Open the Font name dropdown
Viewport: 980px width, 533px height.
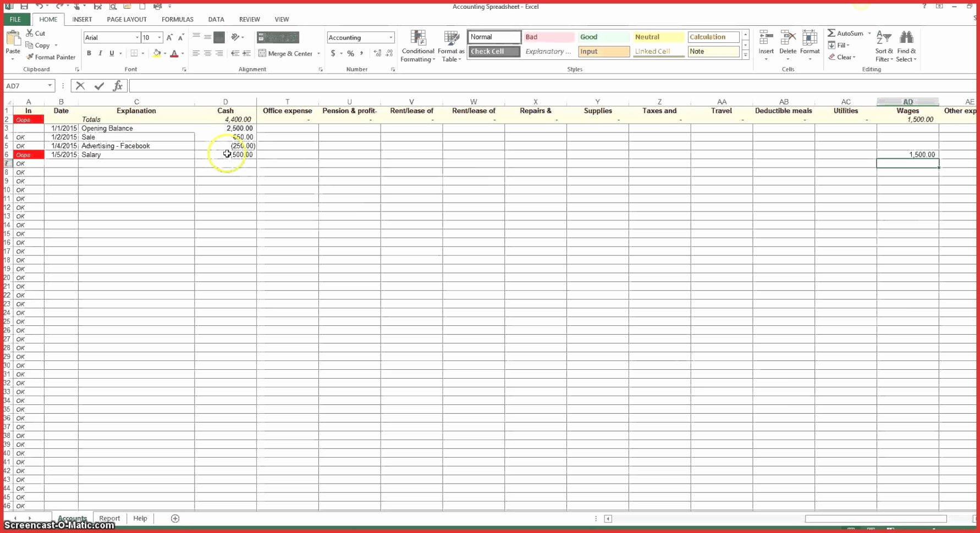(x=137, y=37)
